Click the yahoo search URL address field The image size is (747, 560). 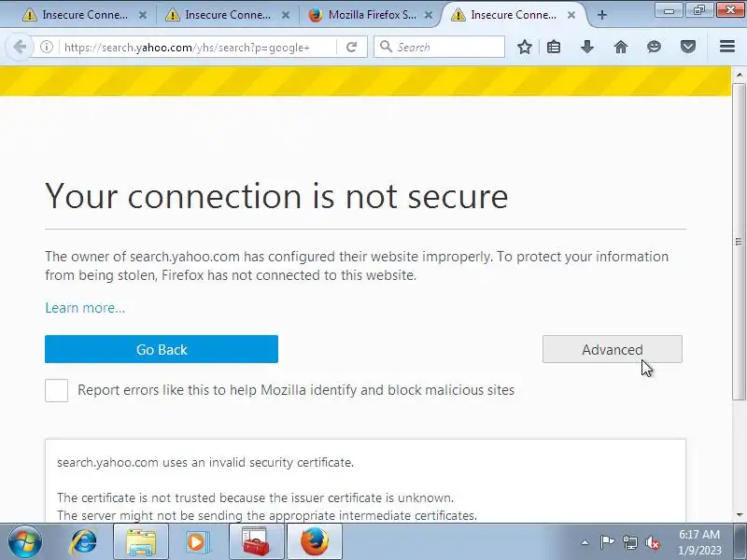coord(196,48)
